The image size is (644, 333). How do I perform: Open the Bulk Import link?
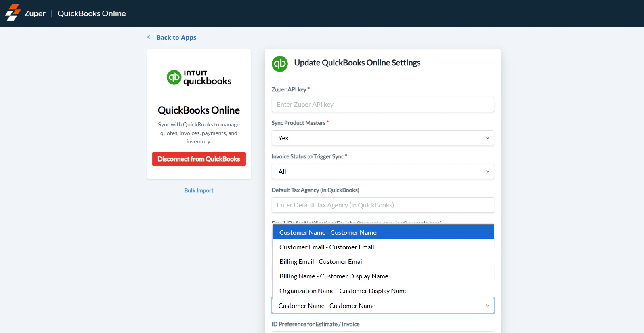click(x=199, y=190)
